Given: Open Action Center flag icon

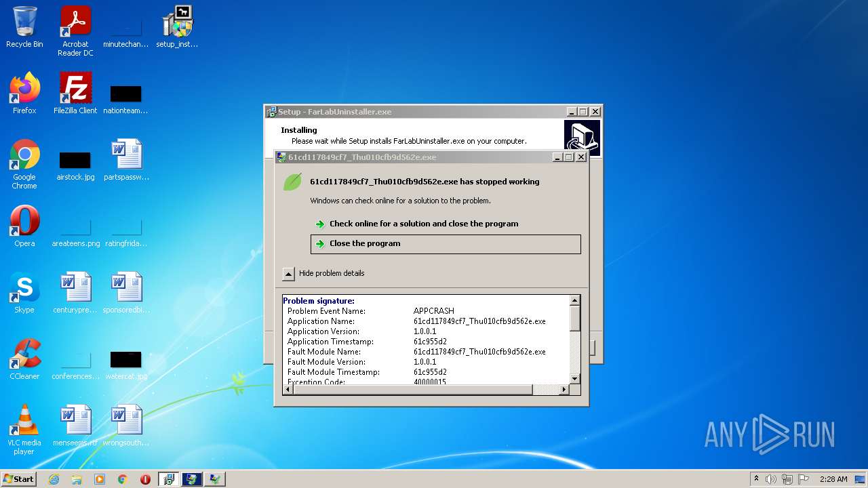Looking at the screenshot, I should [x=804, y=479].
